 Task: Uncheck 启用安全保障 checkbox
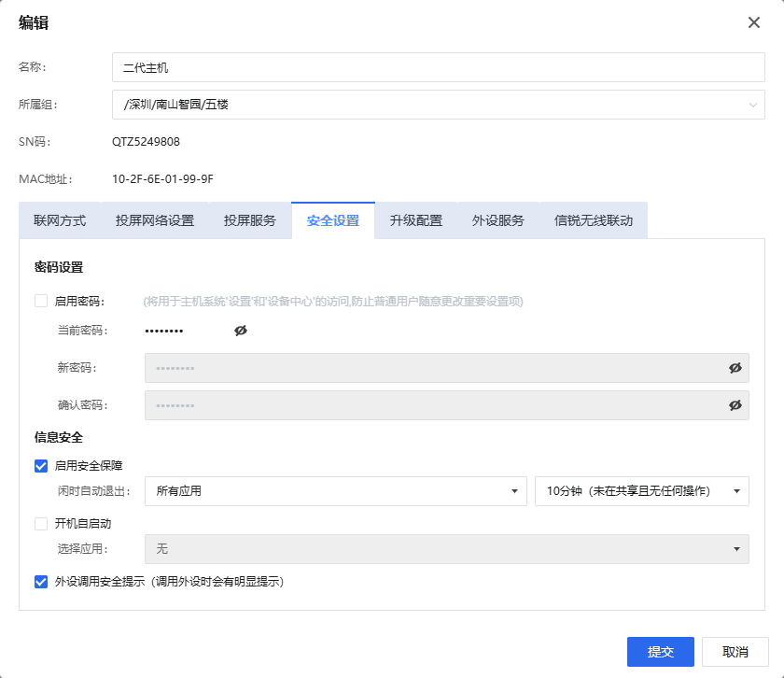pyautogui.click(x=41, y=465)
